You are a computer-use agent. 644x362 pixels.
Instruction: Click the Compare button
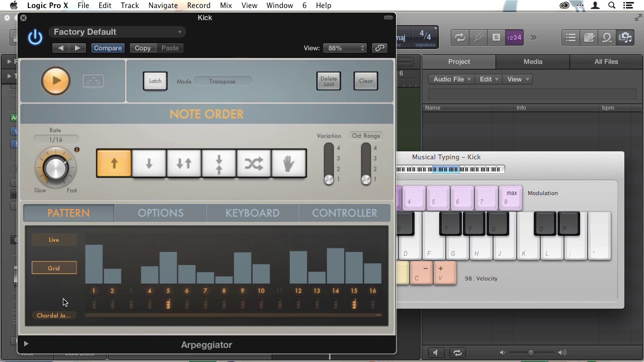point(108,48)
